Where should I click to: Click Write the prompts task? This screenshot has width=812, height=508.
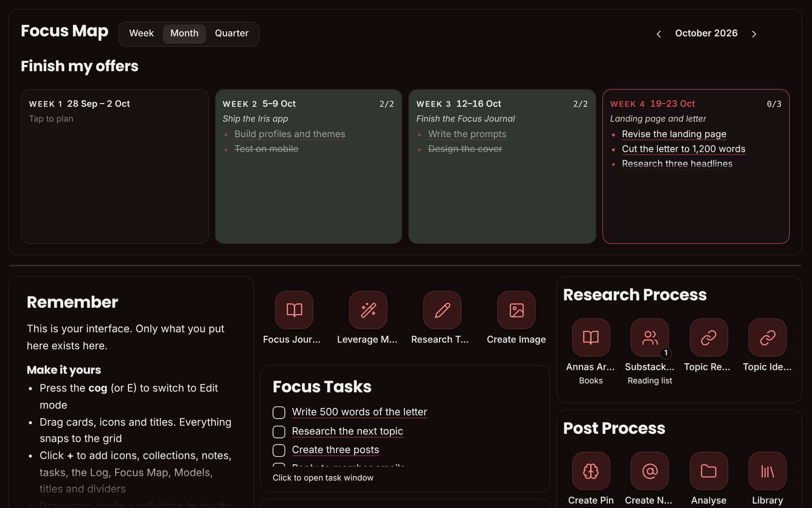[467, 134]
